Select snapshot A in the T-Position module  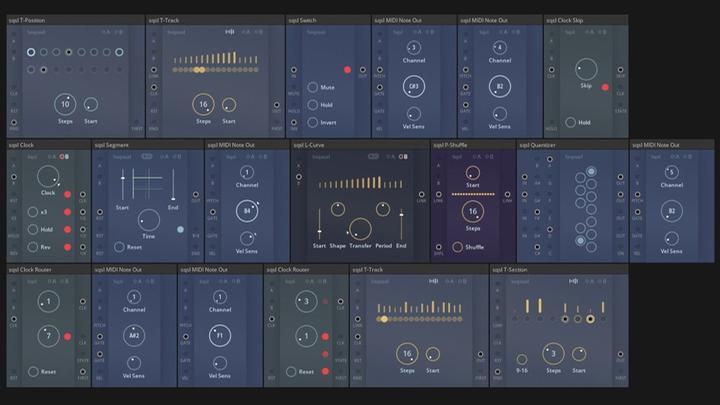(x=106, y=32)
